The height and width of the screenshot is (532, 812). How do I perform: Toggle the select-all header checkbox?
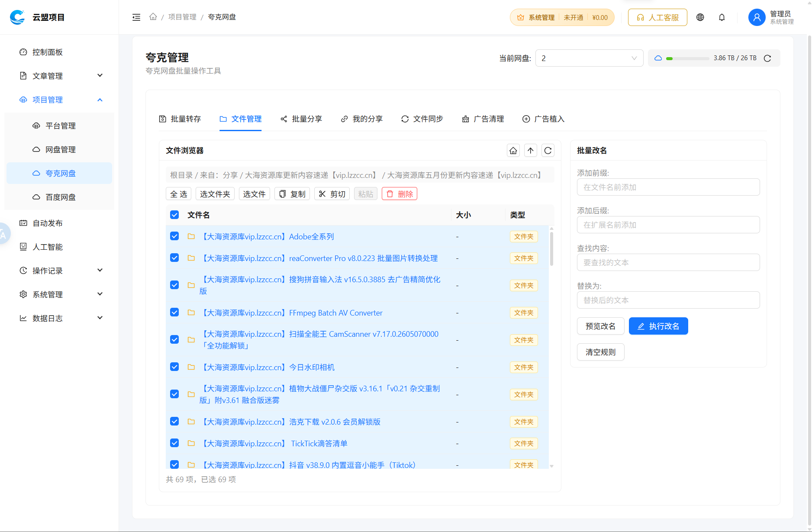coord(174,215)
